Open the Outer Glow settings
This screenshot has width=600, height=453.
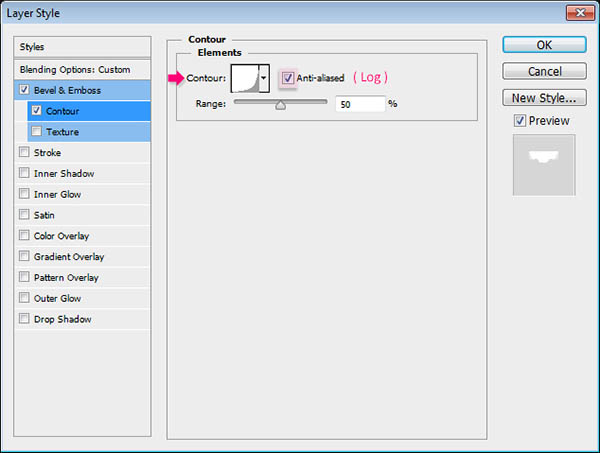[82, 298]
